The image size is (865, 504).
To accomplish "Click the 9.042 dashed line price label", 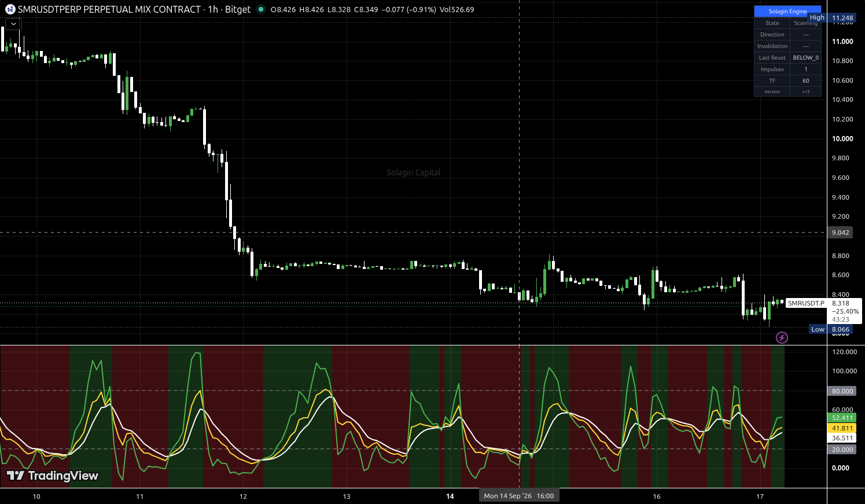I will click(840, 233).
